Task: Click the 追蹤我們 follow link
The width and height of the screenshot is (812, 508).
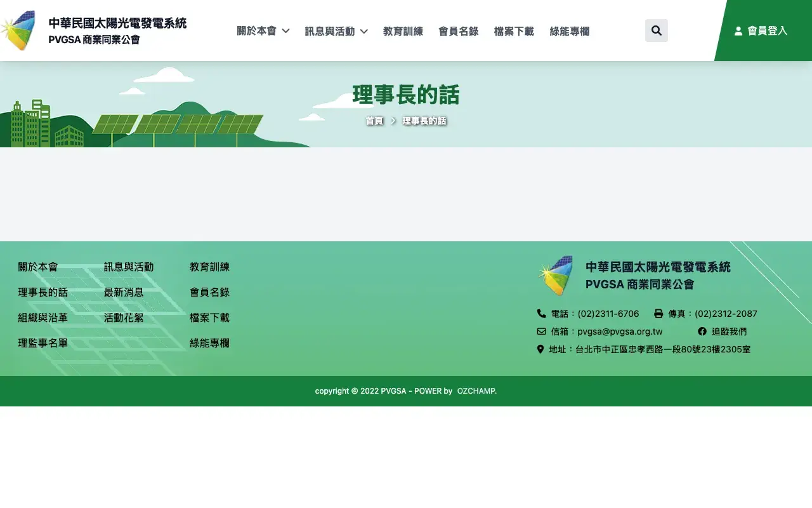Action: [729, 331]
